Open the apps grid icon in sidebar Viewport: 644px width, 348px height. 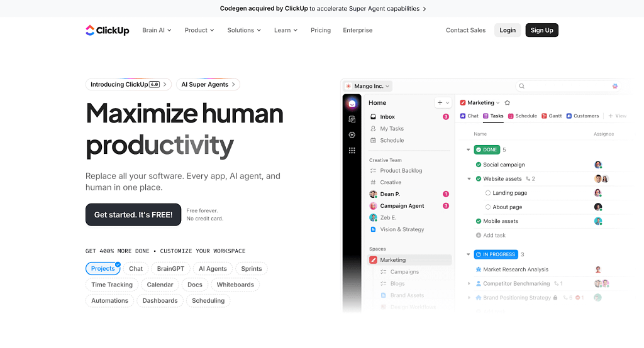pyautogui.click(x=352, y=151)
